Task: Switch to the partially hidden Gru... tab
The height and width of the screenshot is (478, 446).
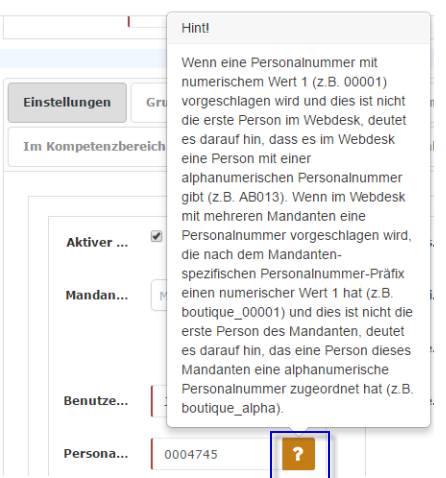Action: click(149, 102)
